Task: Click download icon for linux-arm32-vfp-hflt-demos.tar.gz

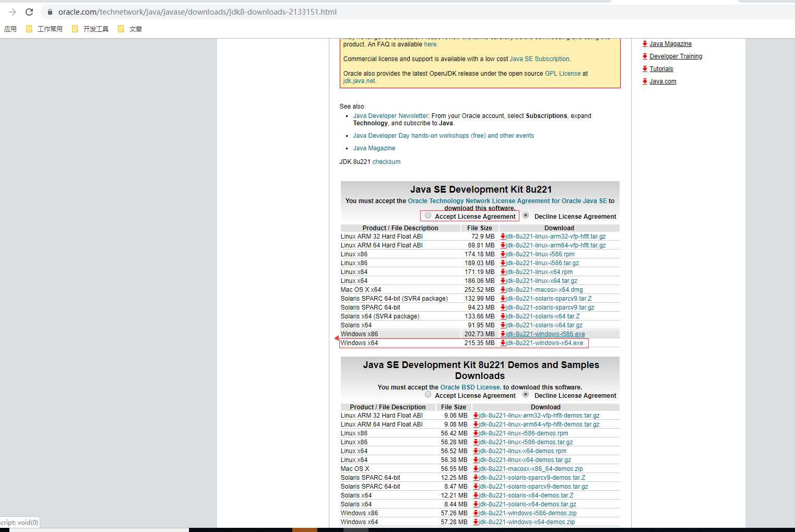Action: click(476, 416)
